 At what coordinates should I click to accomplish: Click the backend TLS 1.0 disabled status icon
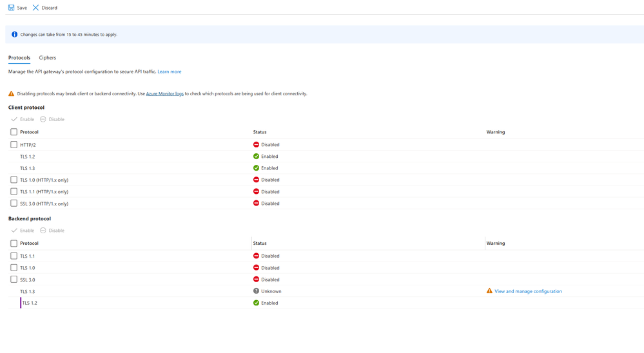256,267
